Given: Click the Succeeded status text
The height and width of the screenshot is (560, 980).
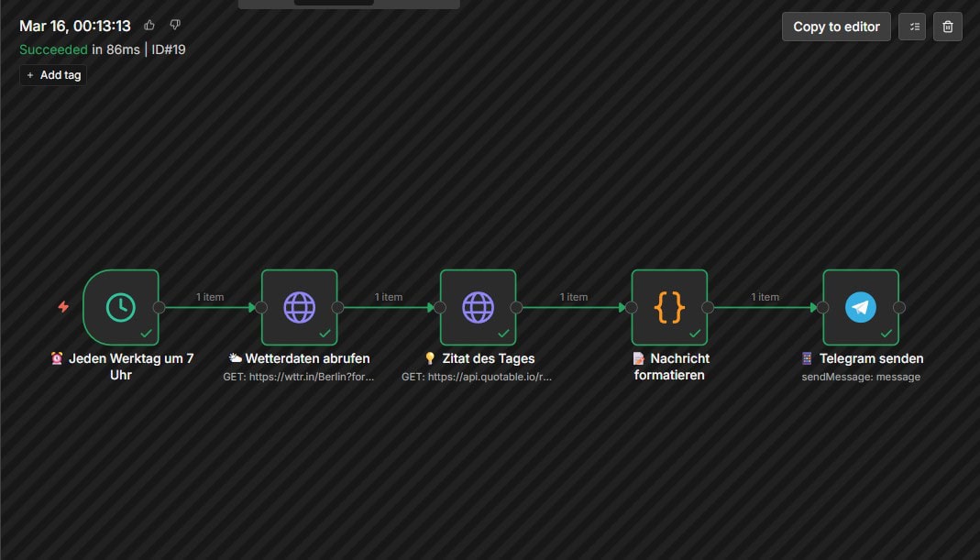Looking at the screenshot, I should 54,49.
